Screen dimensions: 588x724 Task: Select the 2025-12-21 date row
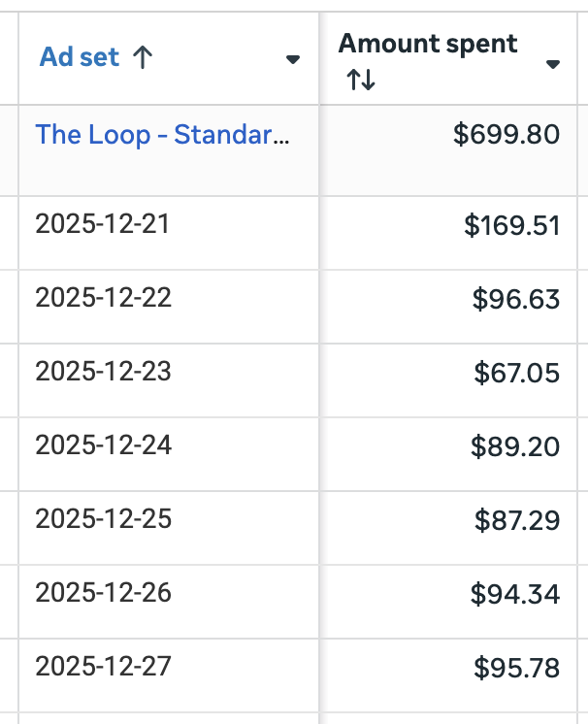coord(103,224)
